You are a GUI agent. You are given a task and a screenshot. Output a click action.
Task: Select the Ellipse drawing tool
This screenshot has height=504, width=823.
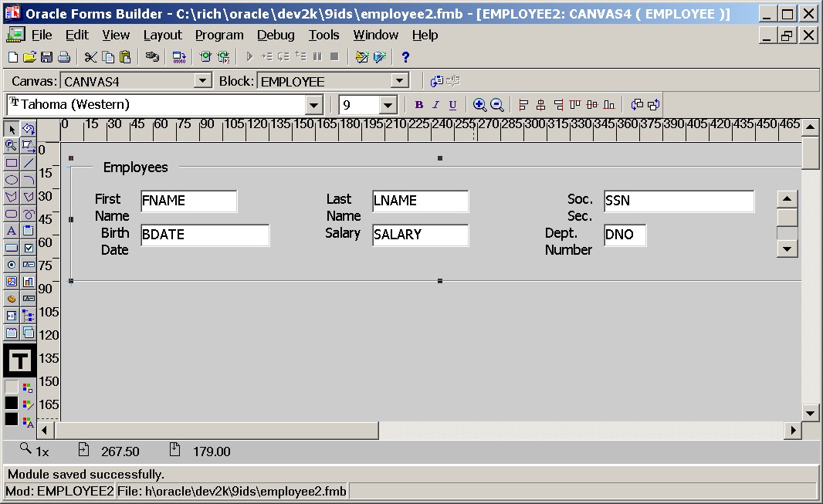pyautogui.click(x=11, y=180)
